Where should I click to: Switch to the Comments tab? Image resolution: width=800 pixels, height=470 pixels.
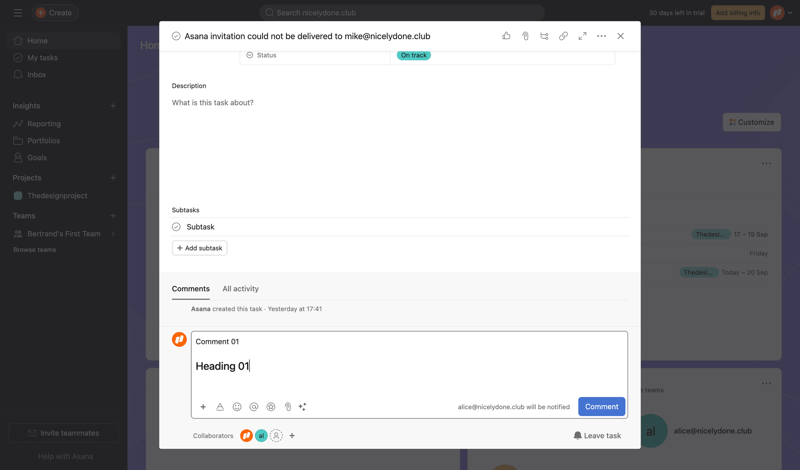click(x=190, y=288)
